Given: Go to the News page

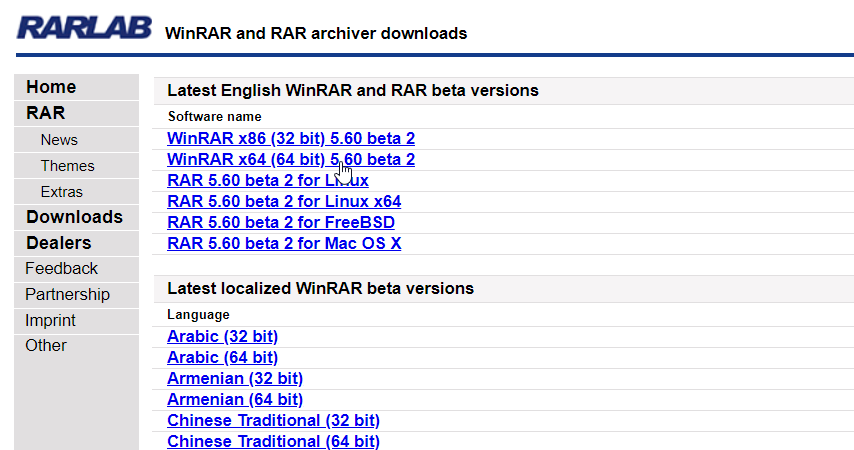Looking at the screenshot, I should tap(59, 140).
